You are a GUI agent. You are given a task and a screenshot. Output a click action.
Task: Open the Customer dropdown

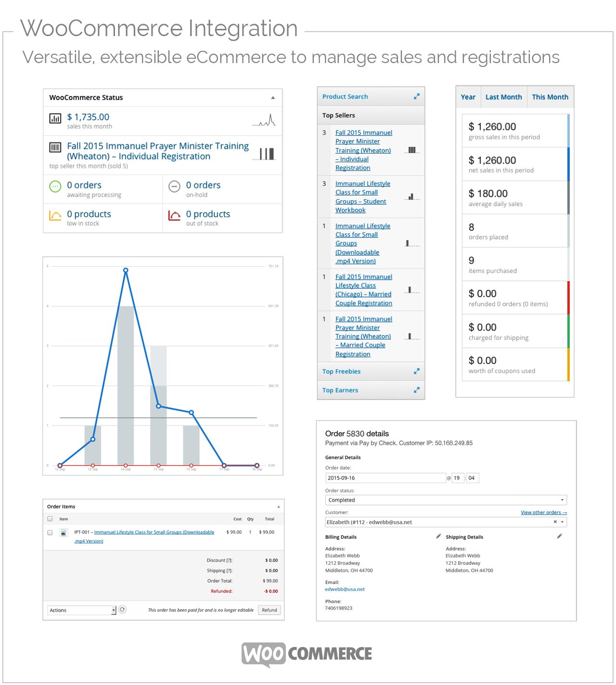click(446, 522)
